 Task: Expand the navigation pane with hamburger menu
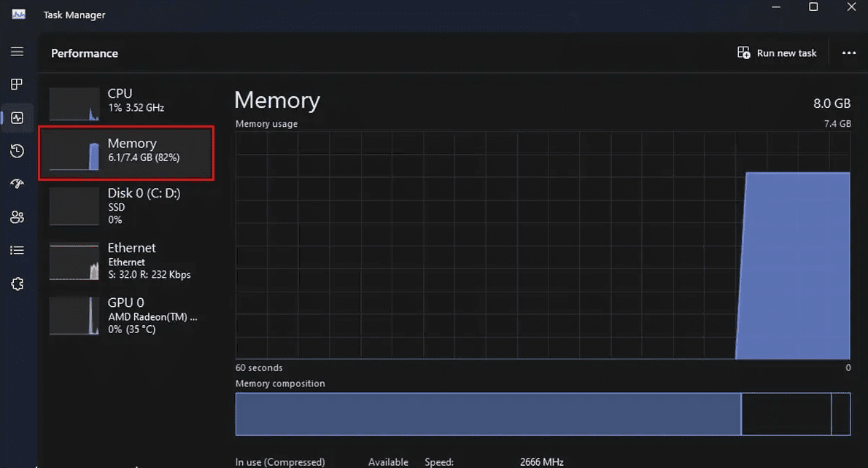point(18,52)
